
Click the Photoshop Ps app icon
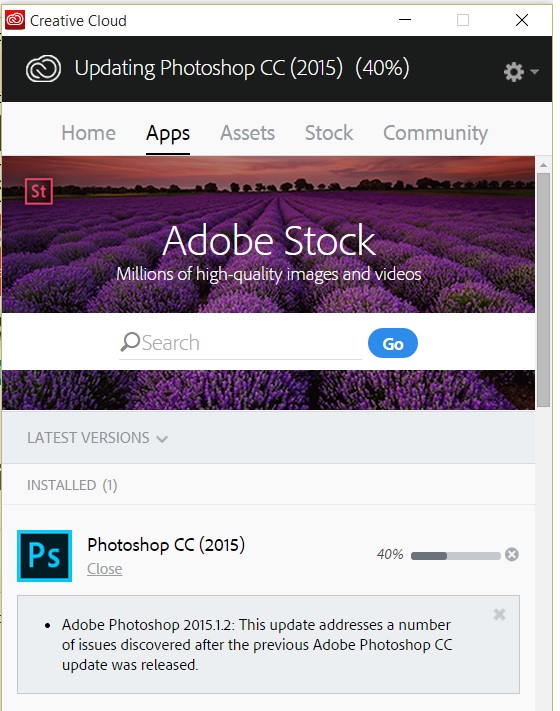click(44, 556)
